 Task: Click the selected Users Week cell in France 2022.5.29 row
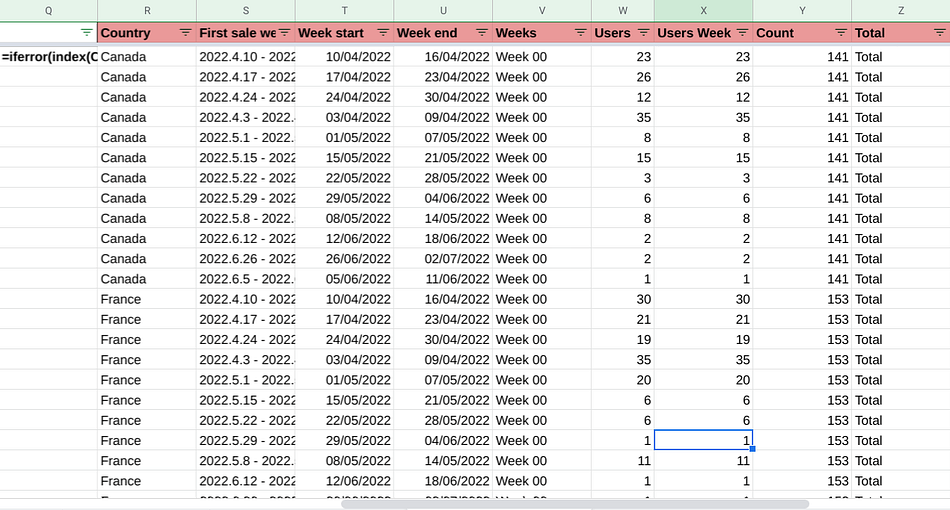pos(703,440)
